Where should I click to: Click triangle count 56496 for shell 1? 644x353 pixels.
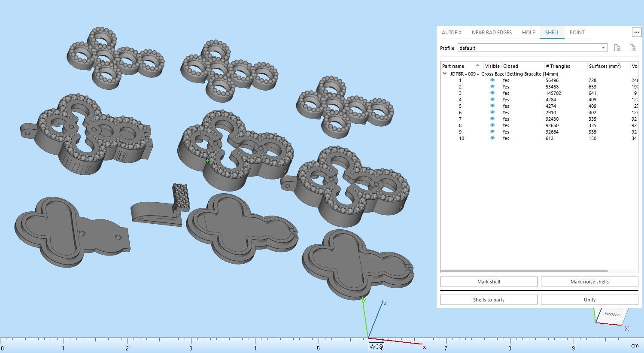pyautogui.click(x=552, y=80)
